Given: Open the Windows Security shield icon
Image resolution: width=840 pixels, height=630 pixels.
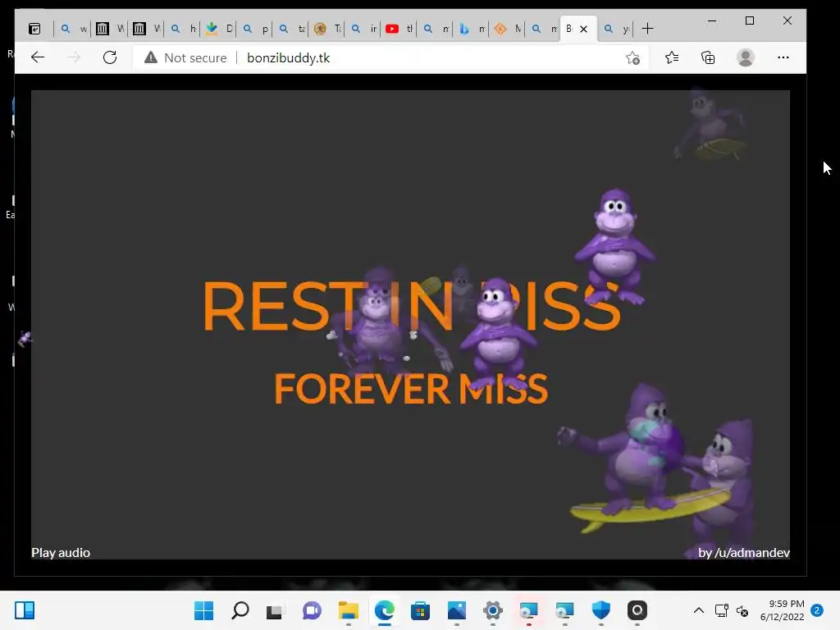Looking at the screenshot, I should point(601,610).
